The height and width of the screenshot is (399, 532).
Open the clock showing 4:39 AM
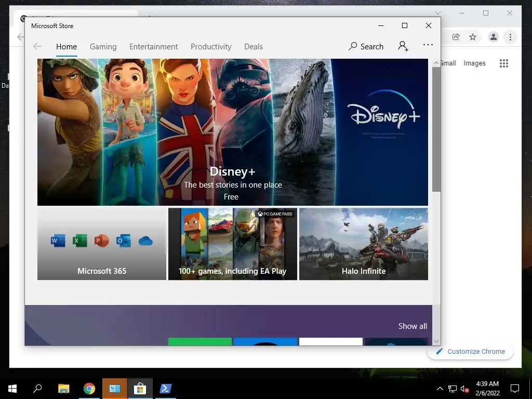coord(487,389)
